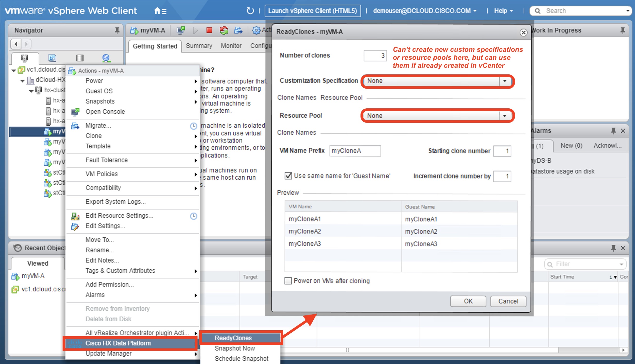Select the VMs and Templates tab icon

pos(52,58)
